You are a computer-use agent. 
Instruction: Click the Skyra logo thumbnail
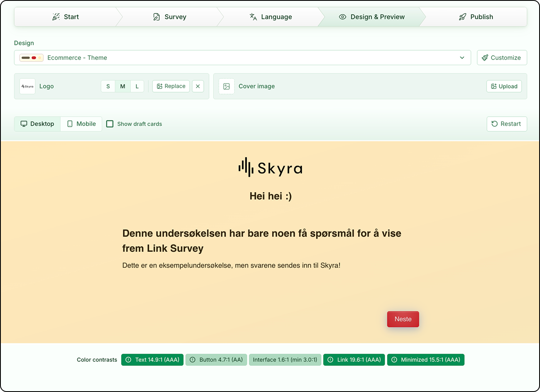coord(27,86)
